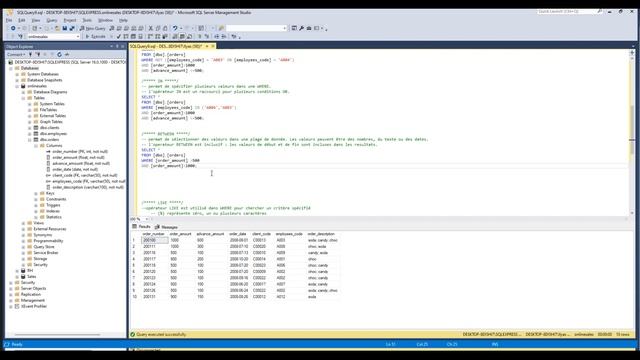640x360 pixels.
Task: Expand the Database Snapshots folder
Action: [x=17, y=80]
